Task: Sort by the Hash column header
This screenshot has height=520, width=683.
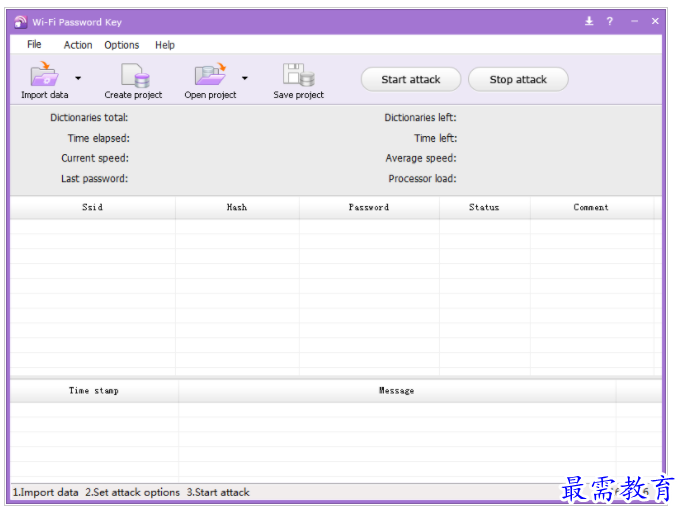Action: coord(237,207)
